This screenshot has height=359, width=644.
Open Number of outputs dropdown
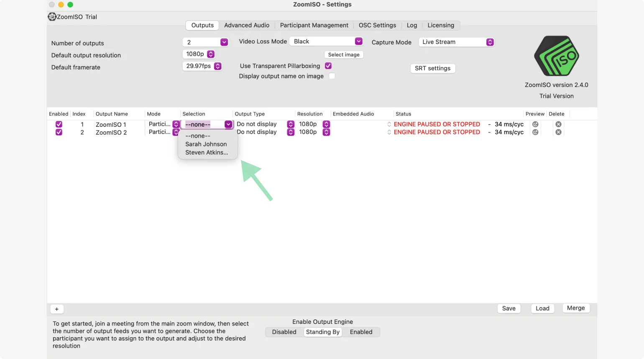point(205,42)
